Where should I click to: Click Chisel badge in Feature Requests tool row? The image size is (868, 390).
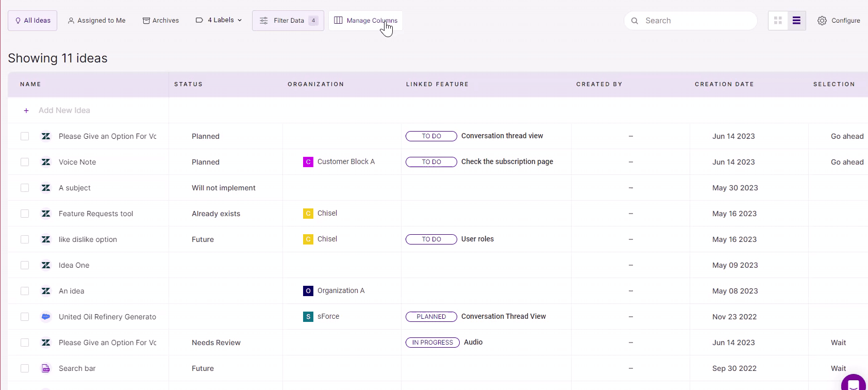point(308,214)
